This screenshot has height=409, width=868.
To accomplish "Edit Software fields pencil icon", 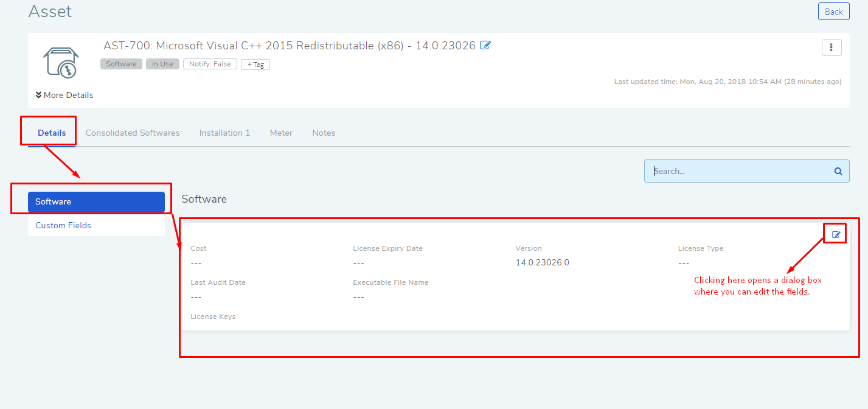I will 836,234.
